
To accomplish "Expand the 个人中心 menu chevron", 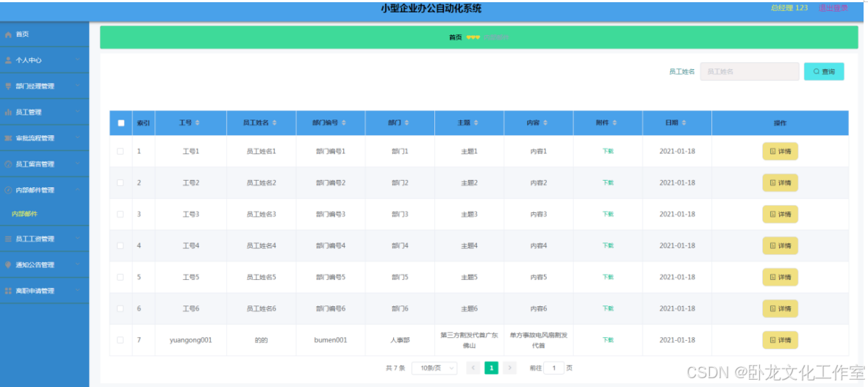I will [77, 59].
